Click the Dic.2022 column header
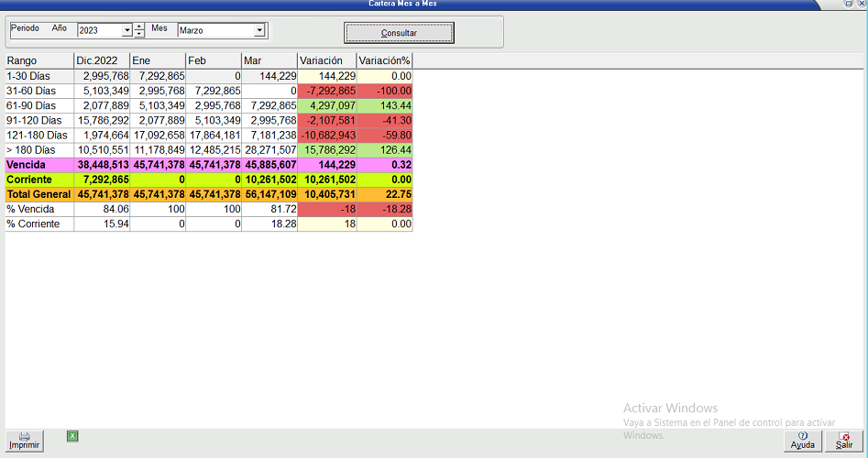The height and width of the screenshot is (458, 868). tap(102, 60)
